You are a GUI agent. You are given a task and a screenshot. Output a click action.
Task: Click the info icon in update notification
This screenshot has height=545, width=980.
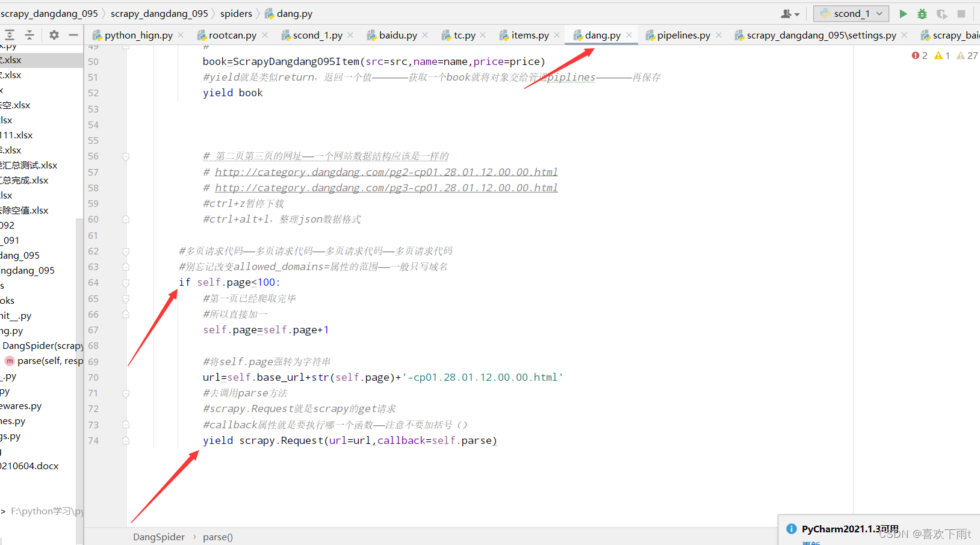(x=791, y=529)
